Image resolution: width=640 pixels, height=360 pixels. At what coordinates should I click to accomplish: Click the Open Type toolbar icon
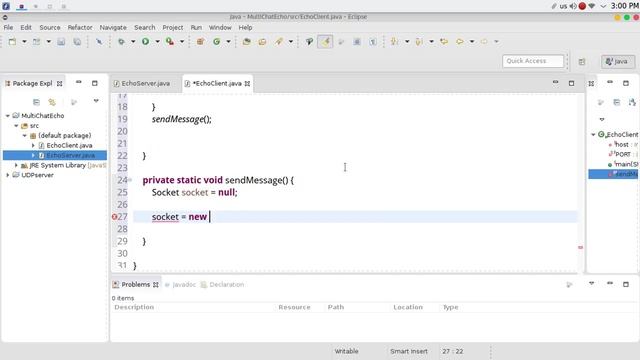(x=247, y=42)
